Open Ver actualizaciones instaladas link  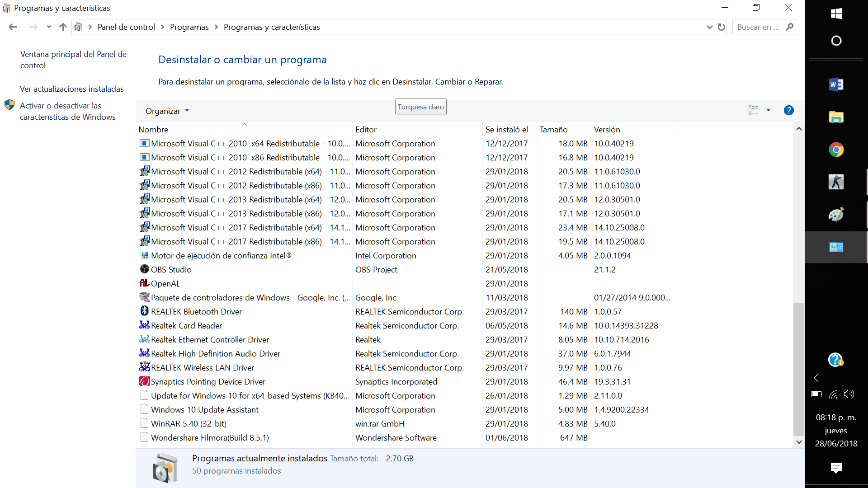[72, 89]
